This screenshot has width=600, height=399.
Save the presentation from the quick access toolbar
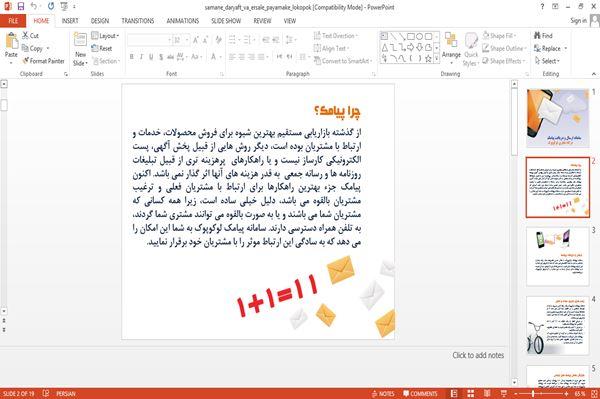(x=21, y=7)
